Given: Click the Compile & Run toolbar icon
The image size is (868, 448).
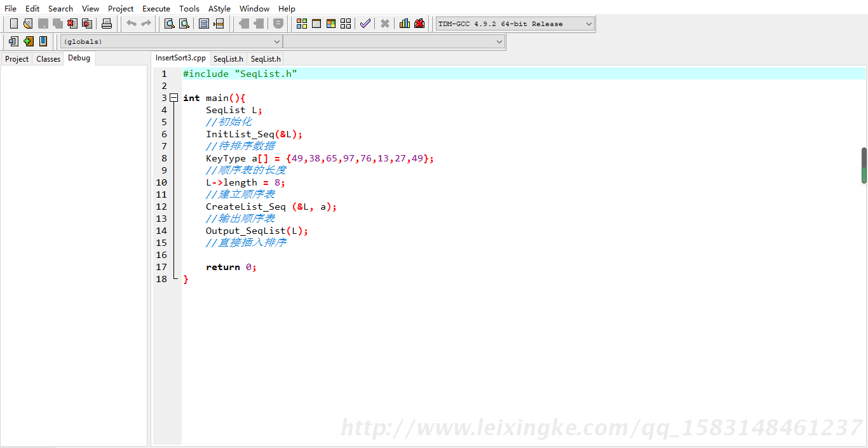Looking at the screenshot, I should pos(331,24).
